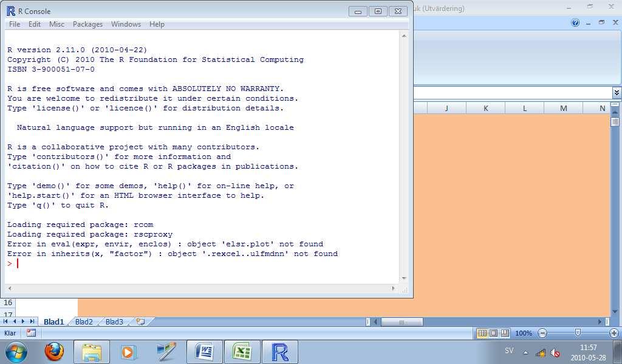This screenshot has height=364, width=622.
Task: Click the 'R version 2.11.0' line
Action: coord(77,50)
